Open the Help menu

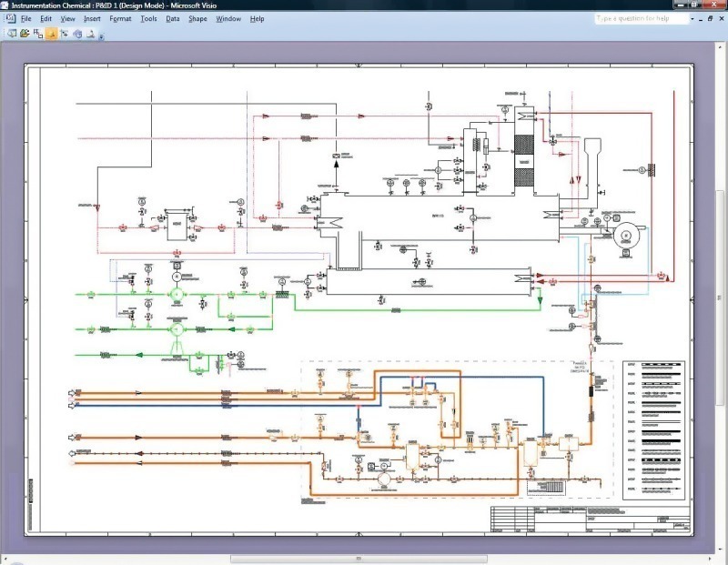pyautogui.click(x=258, y=18)
